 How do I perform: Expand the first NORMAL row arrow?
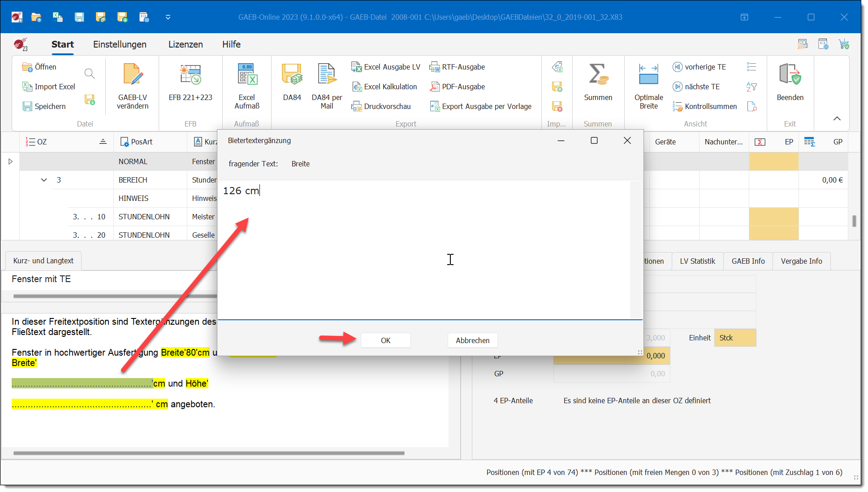click(10, 161)
